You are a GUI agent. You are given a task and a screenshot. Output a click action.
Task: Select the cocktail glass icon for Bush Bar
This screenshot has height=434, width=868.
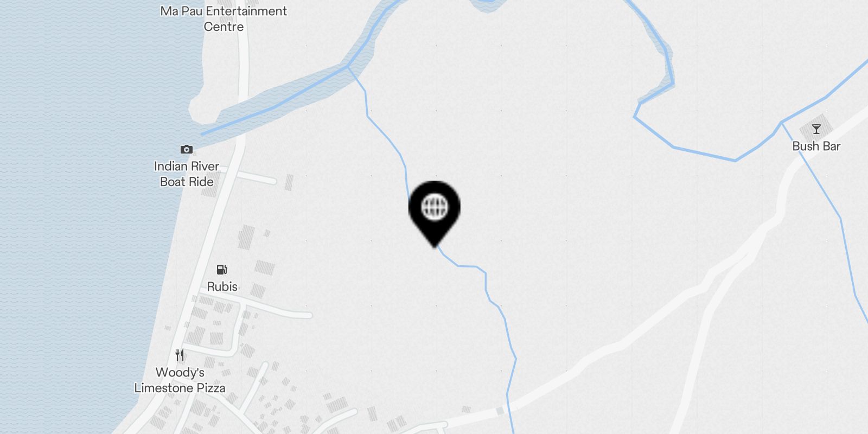[x=816, y=129]
